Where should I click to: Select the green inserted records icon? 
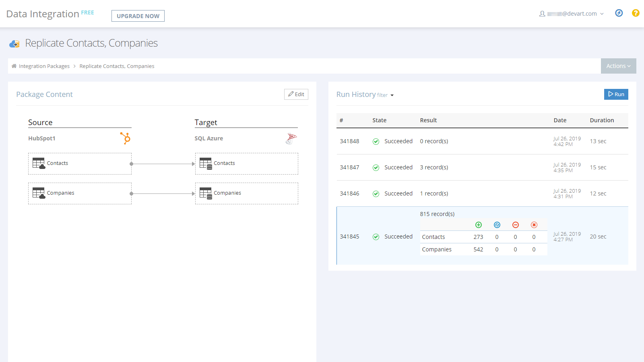(479, 225)
